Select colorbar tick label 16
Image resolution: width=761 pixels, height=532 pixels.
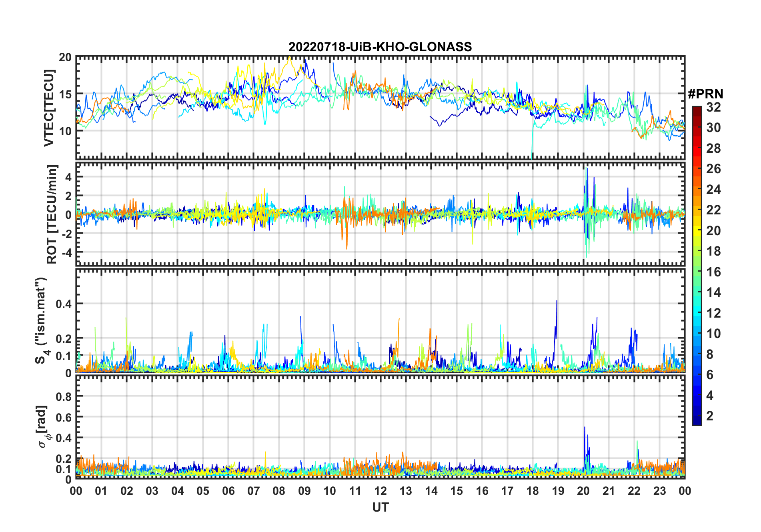713,272
